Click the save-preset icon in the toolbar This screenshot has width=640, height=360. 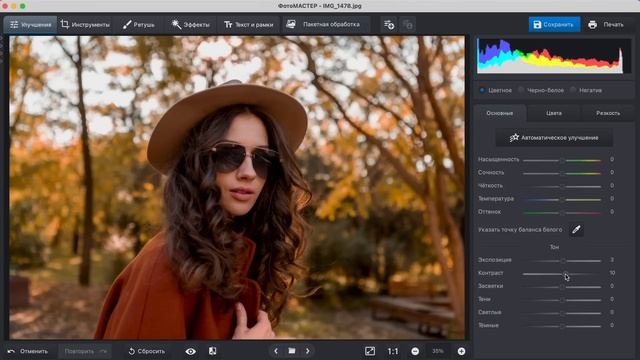[x=389, y=24]
